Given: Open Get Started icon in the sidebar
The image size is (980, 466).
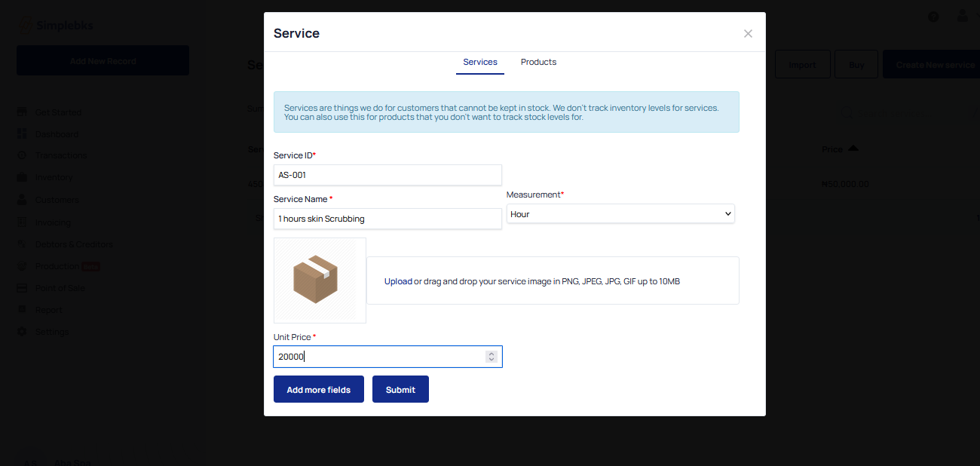Looking at the screenshot, I should (x=22, y=112).
